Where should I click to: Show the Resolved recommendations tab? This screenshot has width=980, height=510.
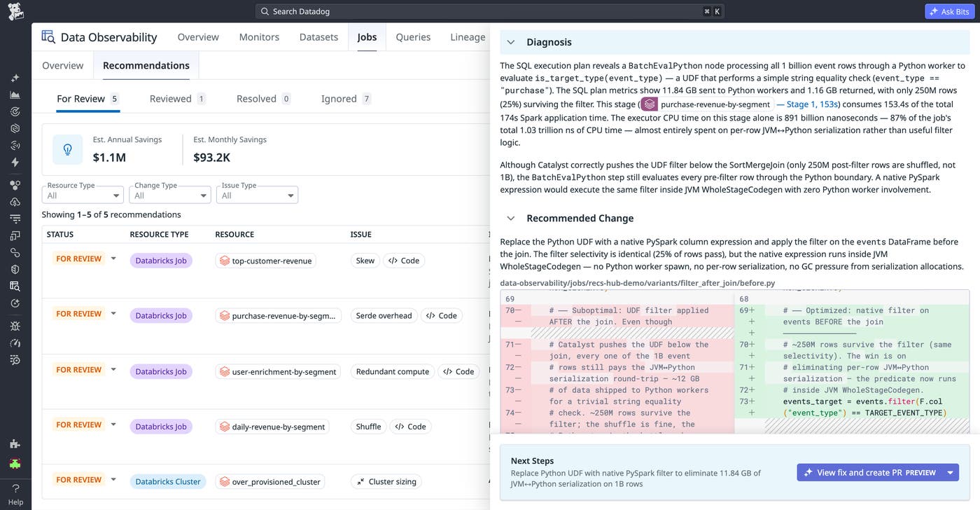(x=263, y=99)
